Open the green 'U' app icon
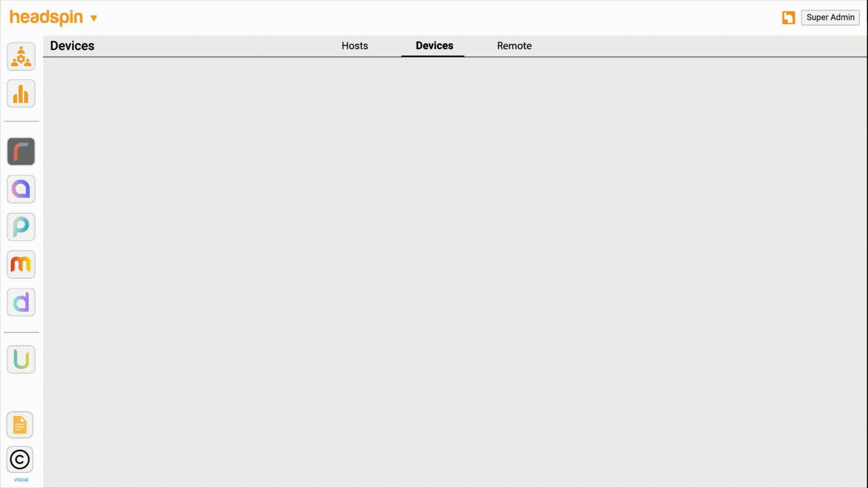This screenshot has width=868, height=488. point(21,359)
